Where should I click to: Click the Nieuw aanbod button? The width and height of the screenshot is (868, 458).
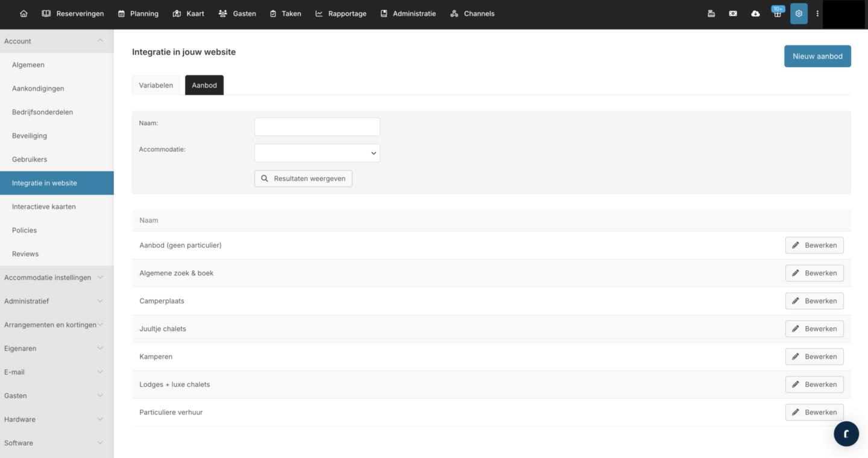[817, 56]
